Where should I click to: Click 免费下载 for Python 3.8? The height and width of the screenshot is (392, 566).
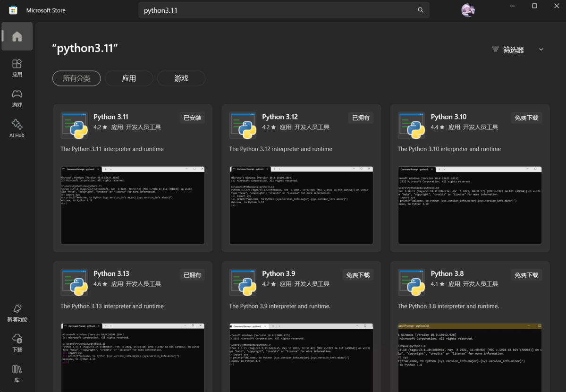[x=526, y=275]
